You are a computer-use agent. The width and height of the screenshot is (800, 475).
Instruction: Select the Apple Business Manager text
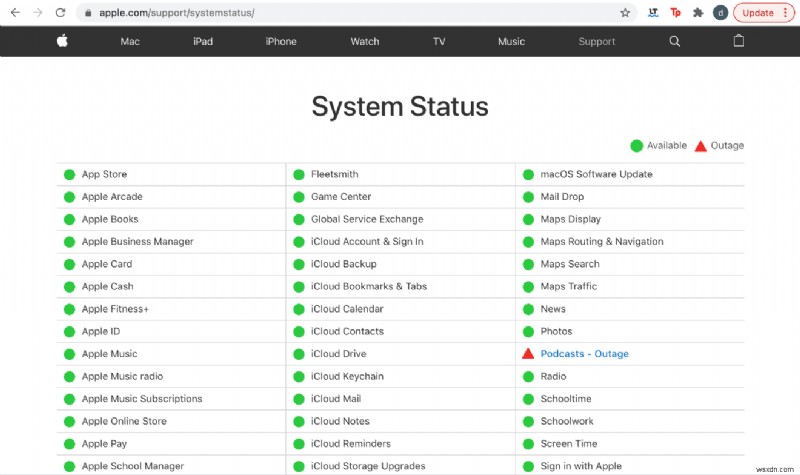[138, 241]
